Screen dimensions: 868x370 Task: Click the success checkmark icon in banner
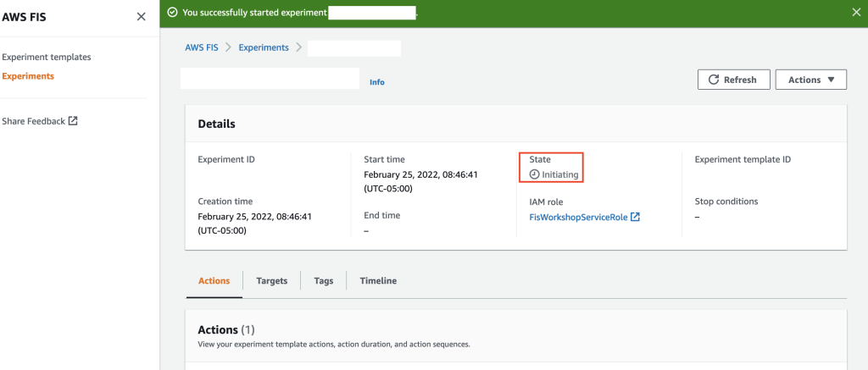pos(172,12)
